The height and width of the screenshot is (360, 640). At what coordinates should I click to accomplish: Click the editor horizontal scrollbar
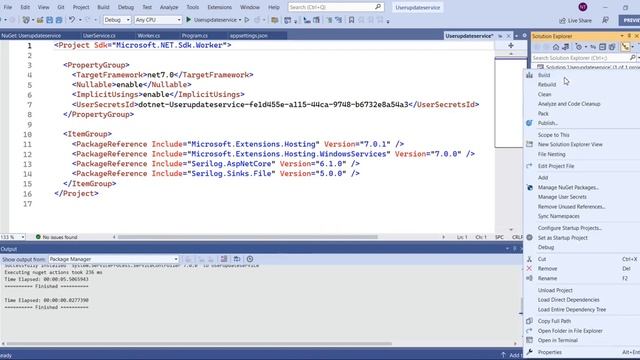[247, 237]
